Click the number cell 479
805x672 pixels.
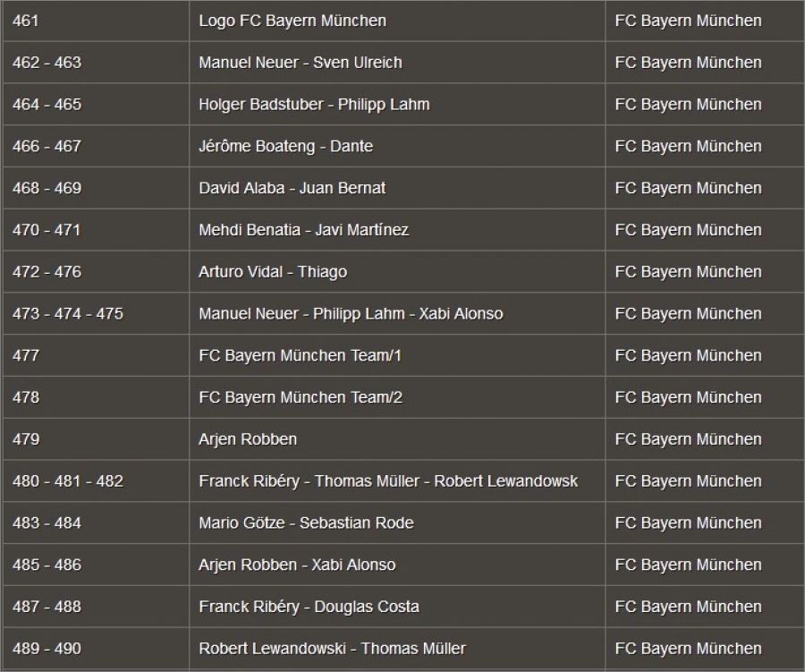tap(26, 439)
